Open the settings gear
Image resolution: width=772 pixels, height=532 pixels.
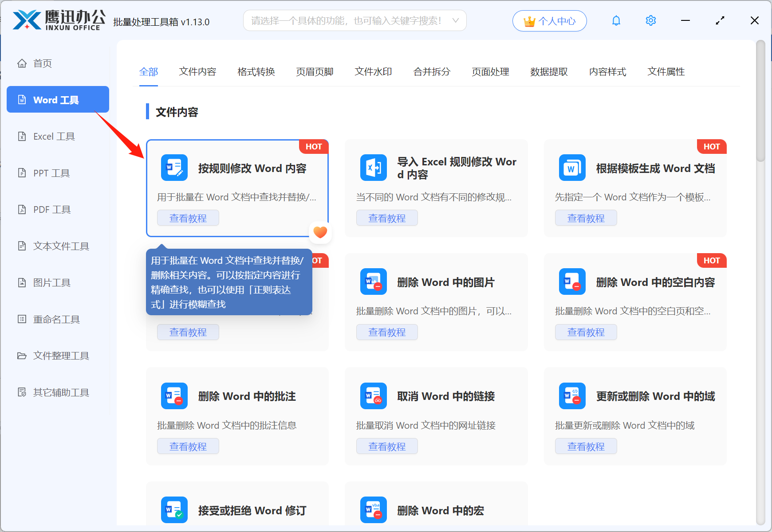click(x=650, y=20)
